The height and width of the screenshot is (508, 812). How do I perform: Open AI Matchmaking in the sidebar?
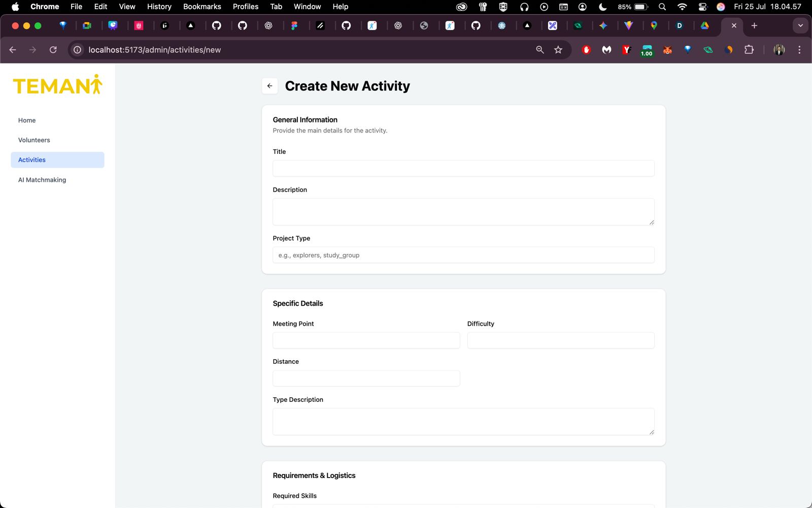pos(57,180)
